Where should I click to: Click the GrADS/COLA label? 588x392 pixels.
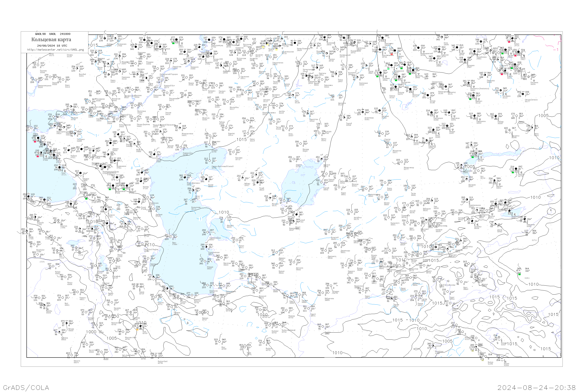click(x=26, y=387)
